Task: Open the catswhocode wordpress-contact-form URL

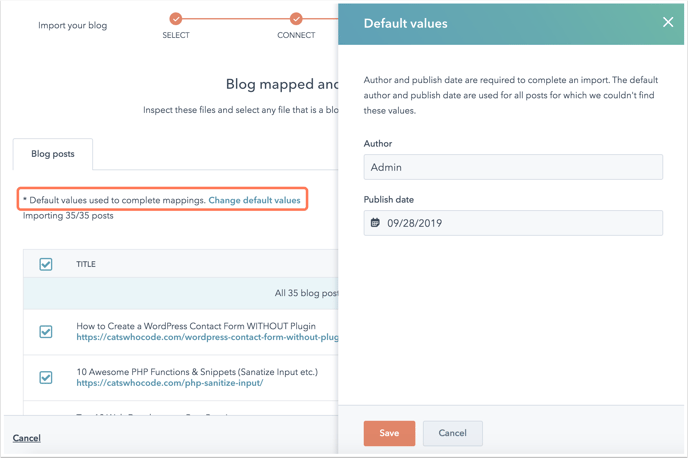Action: 207,337
